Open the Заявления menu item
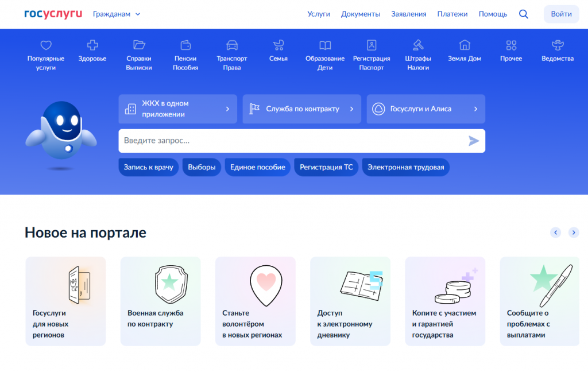The height and width of the screenshot is (372, 588). coord(409,14)
